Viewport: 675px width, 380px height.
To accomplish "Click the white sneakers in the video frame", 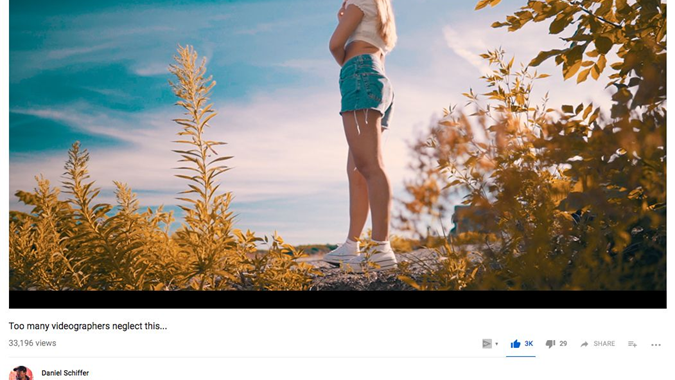I will [361, 256].
